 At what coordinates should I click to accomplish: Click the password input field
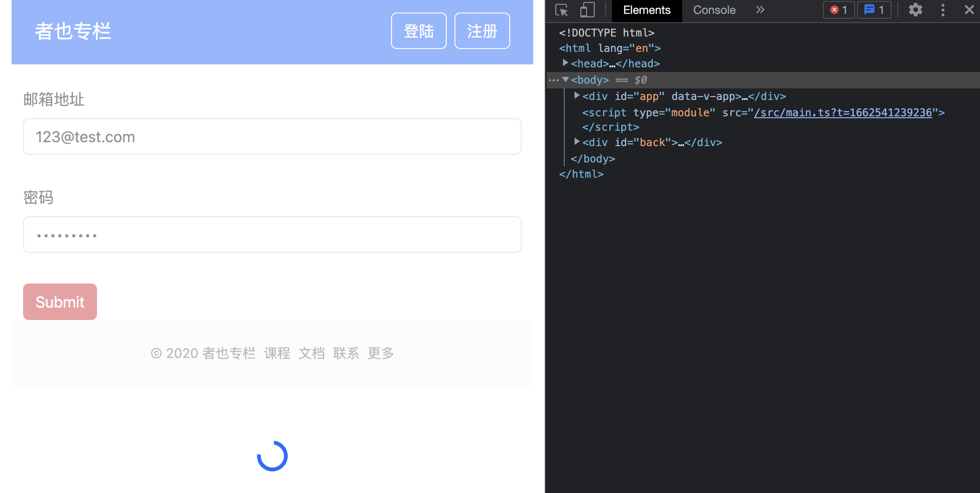click(x=272, y=234)
